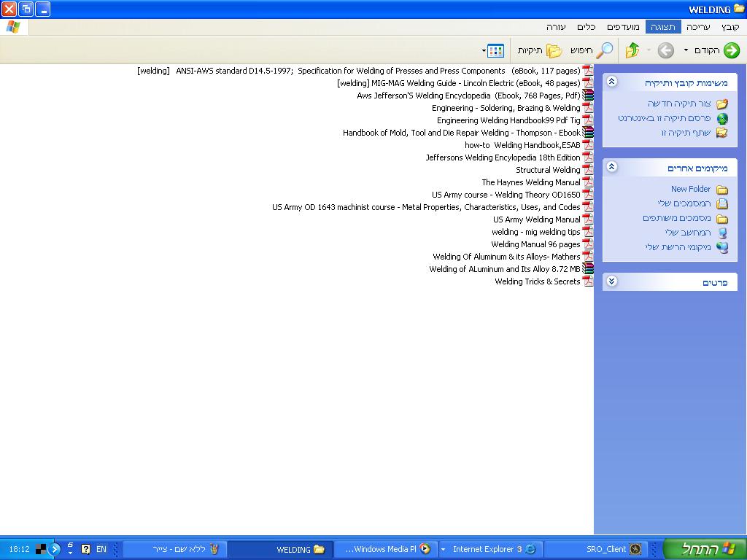This screenshot has width=747, height=560.
Task: Select The Haynes Welding Manual PDF
Action: 530,182
